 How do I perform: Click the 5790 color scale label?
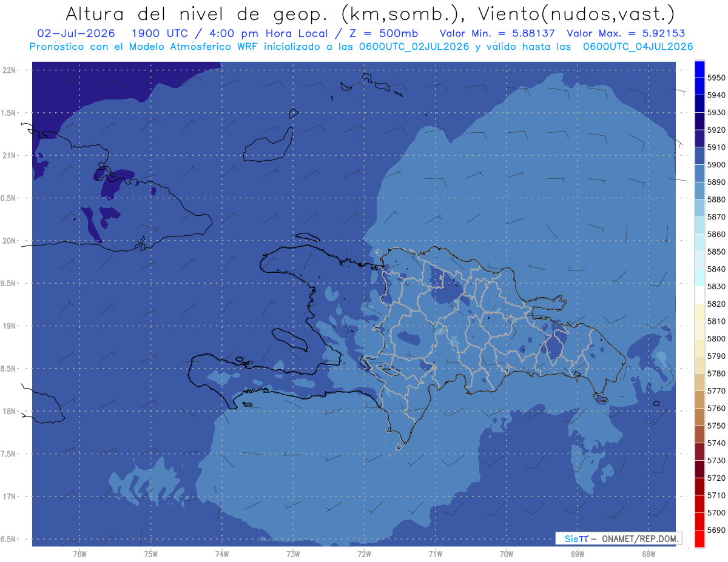(716, 356)
